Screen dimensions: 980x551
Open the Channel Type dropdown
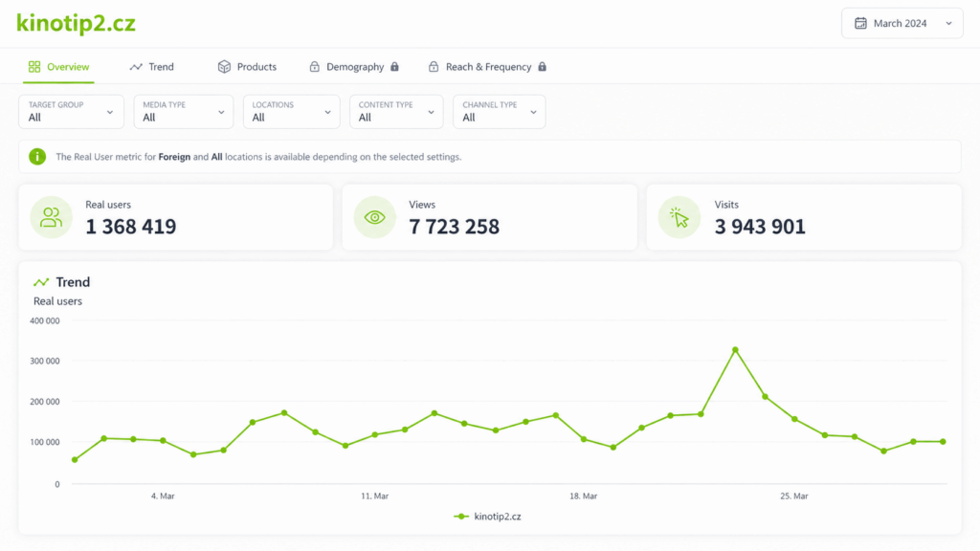click(x=499, y=112)
